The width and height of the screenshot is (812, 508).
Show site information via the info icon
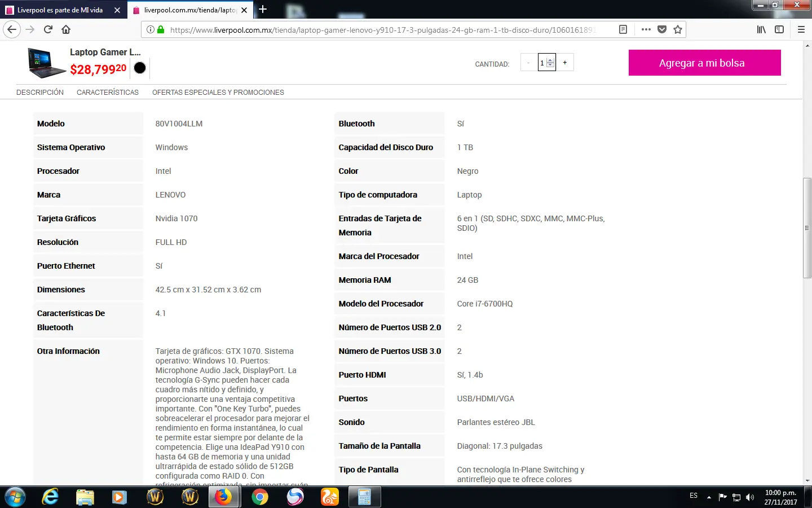[x=151, y=29]
